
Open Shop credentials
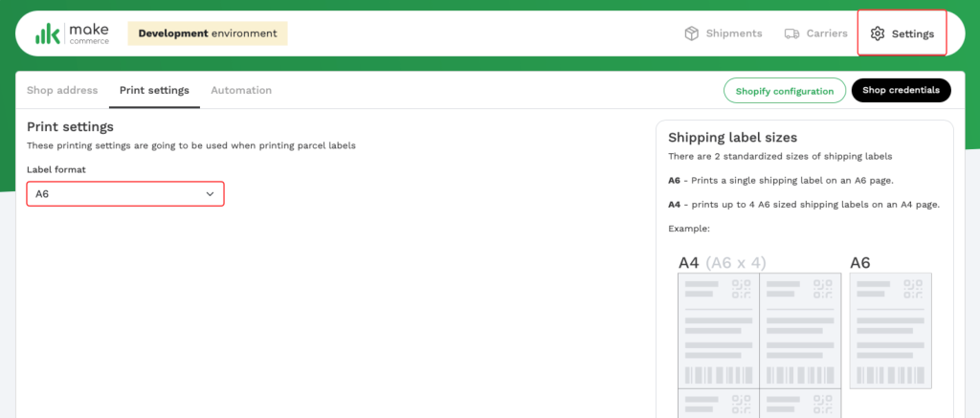point(901,91)
